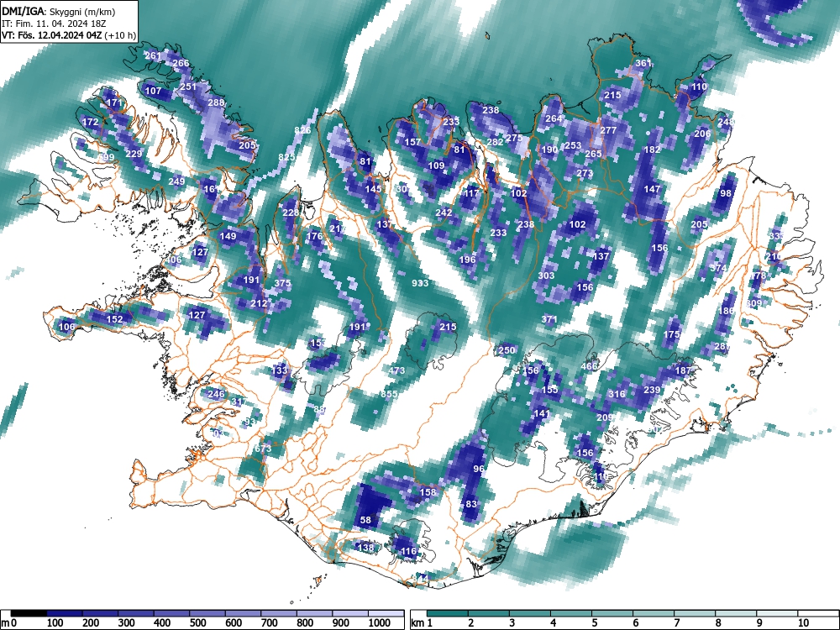Click the visibility value 228
The width and height of the screenshot is (840, 630).
pyautogui.click(x=291, y=213)
